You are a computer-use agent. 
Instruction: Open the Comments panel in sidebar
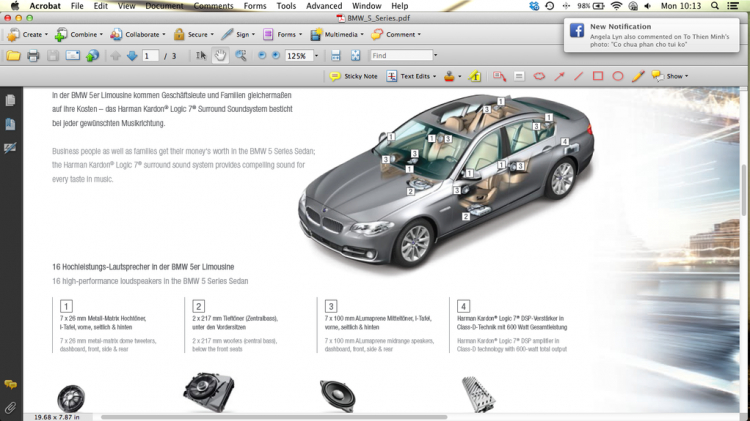(10, 384)
